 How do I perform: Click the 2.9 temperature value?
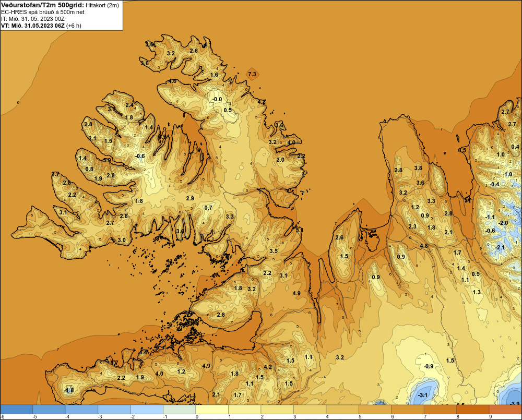(x=190, y=198)
